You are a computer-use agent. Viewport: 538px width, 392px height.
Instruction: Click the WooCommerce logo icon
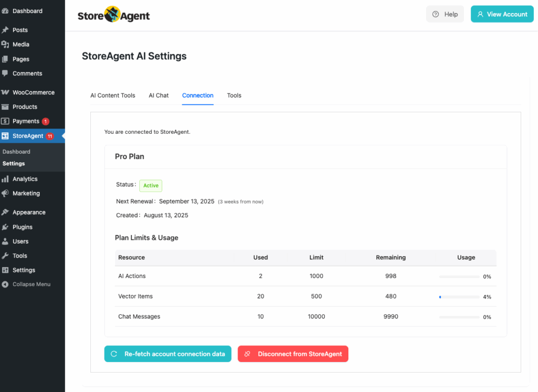(x=5, y=92)
